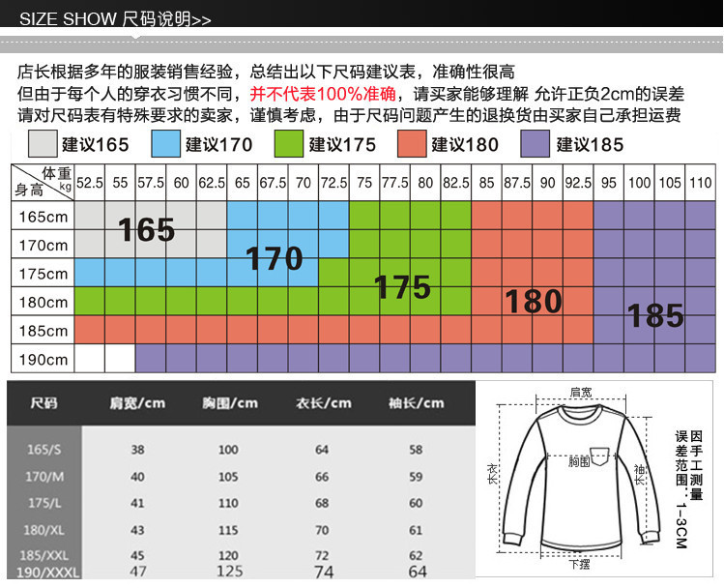Viewport: 724px width, 588px height.
Task: Click the 尺码 column header
Action: coord(43,403)
